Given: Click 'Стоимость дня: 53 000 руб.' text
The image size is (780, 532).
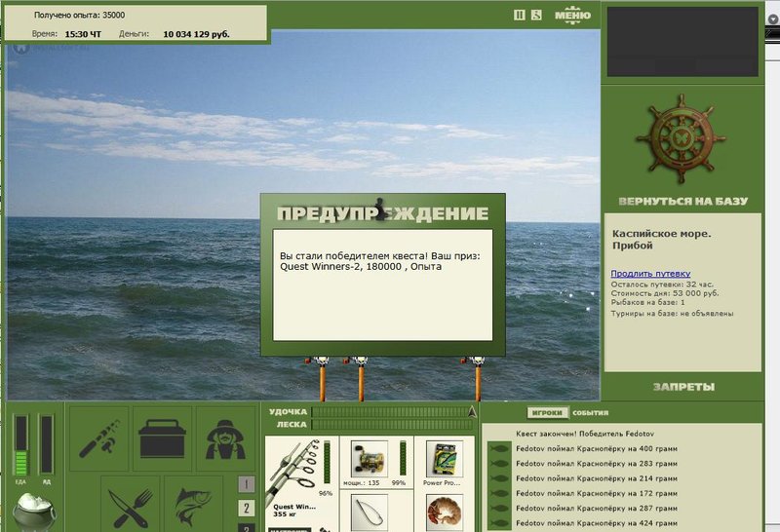Looking at the screenshot, I should [x=665, y=293].
